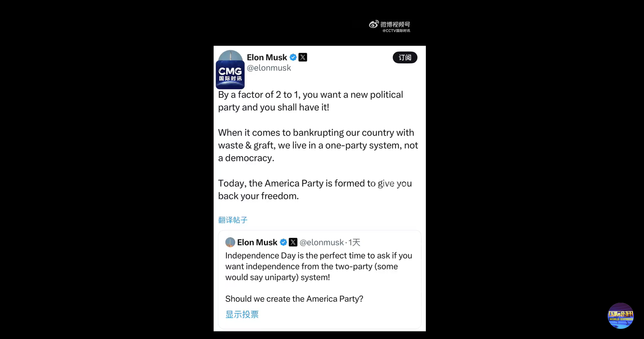The height and width of the screenshot is (339, 644).
Task: Click the @elonmusk handle under the top name
Action: [269, 68]
